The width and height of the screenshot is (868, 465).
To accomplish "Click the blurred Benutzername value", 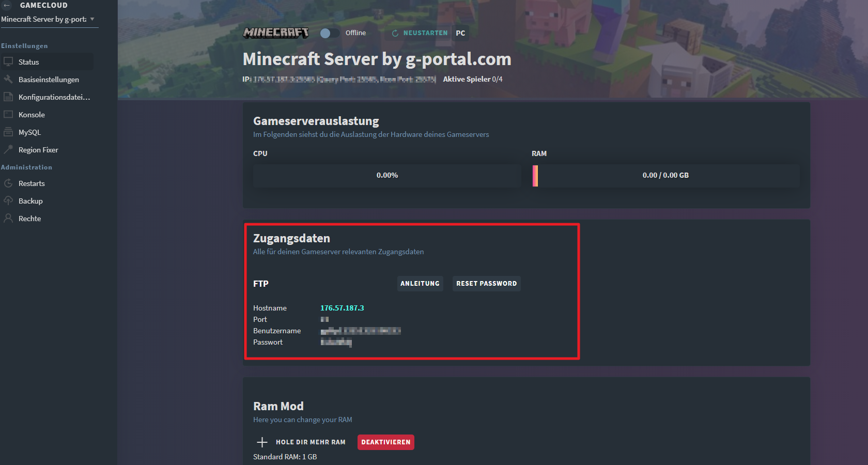I will click(x=361, y=331).
